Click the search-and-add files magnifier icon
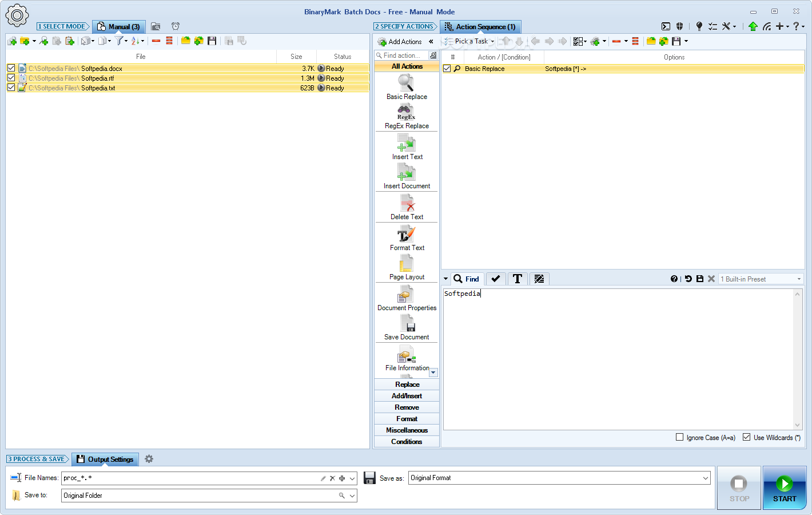 tap(43, 41)
